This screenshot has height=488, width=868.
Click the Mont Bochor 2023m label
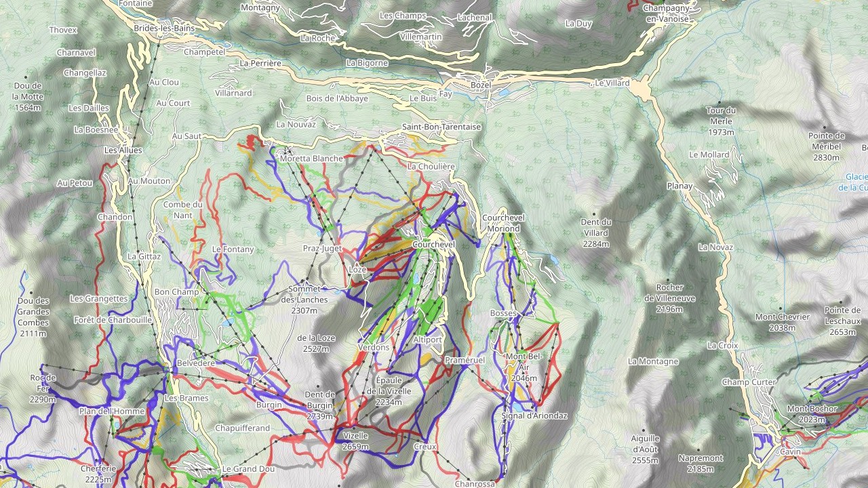click(x=812, y=414)
